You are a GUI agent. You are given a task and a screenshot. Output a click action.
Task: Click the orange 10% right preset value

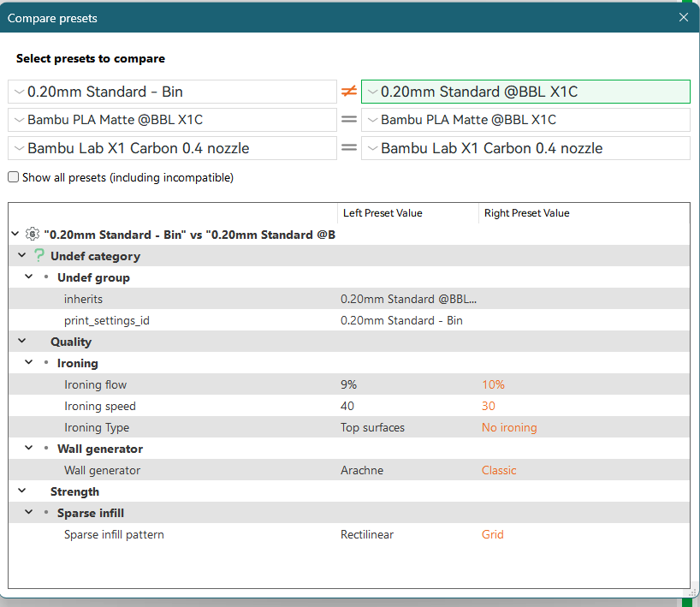[493, 384]
